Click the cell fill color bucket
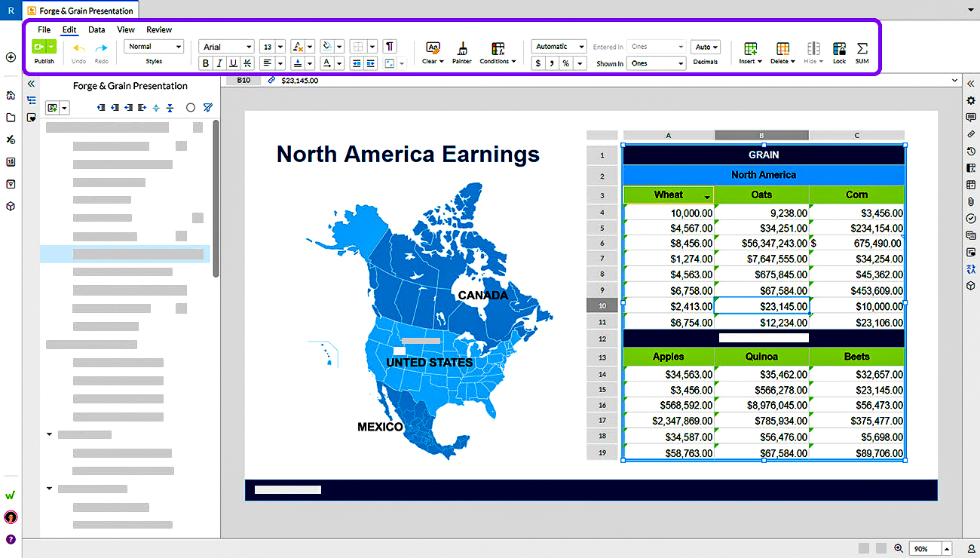Image resolution: width=980 pixels, height=558 pixels. click(x=326, y=47)
